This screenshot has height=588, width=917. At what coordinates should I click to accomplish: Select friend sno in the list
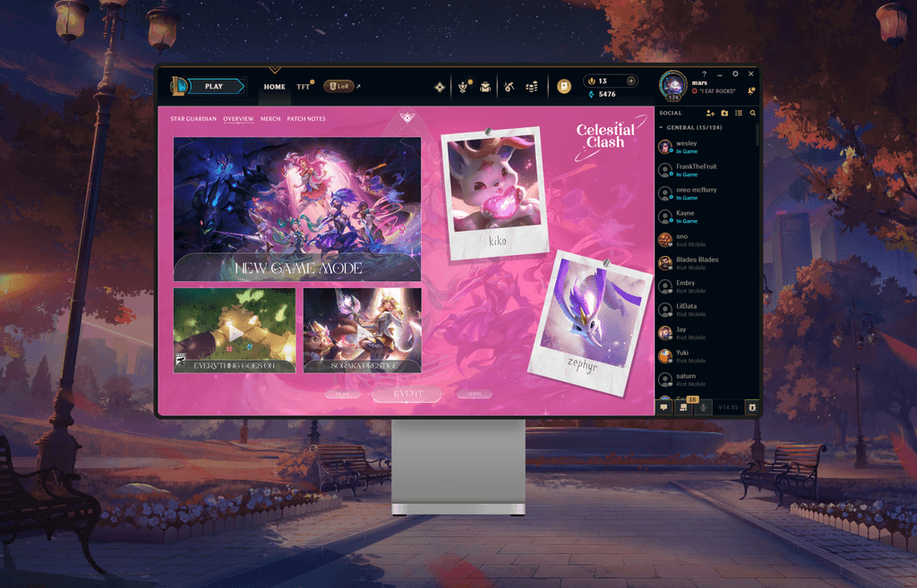[x=706, y=240]
